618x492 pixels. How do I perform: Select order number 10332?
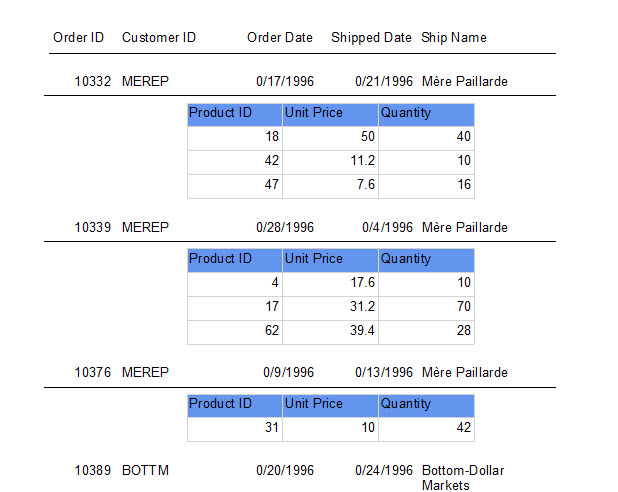coord(93,82)
